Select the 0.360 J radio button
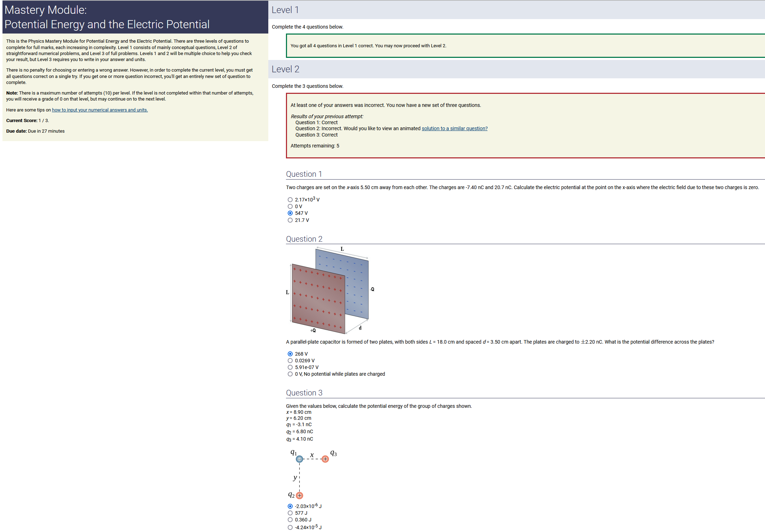This screenshot has height=532, width=765. pos(290,520)
